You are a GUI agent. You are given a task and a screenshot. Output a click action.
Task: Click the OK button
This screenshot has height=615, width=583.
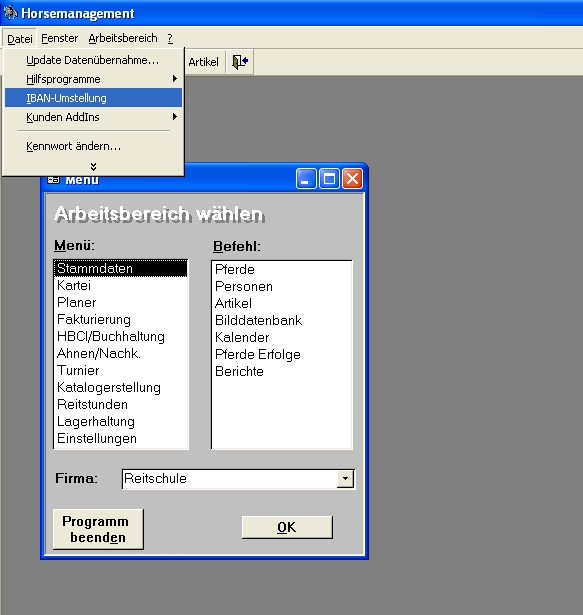point(287,527)
